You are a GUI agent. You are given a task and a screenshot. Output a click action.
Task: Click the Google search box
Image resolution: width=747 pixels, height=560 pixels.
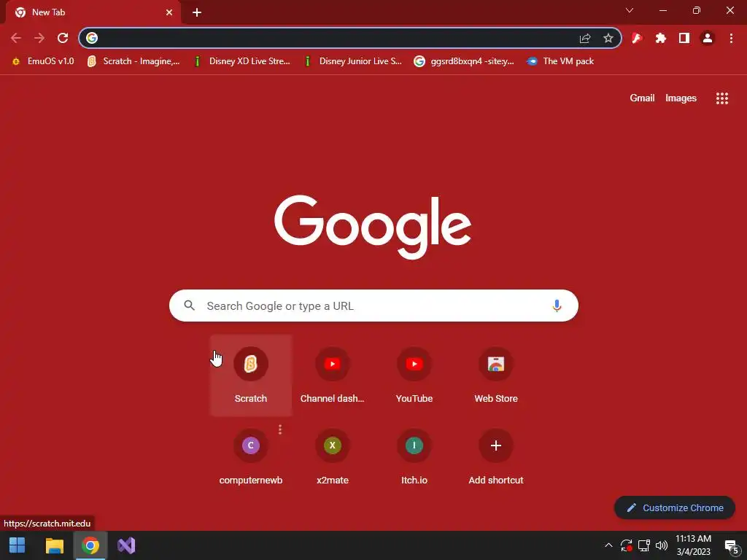pyautogui.click(x=373, y=306)
